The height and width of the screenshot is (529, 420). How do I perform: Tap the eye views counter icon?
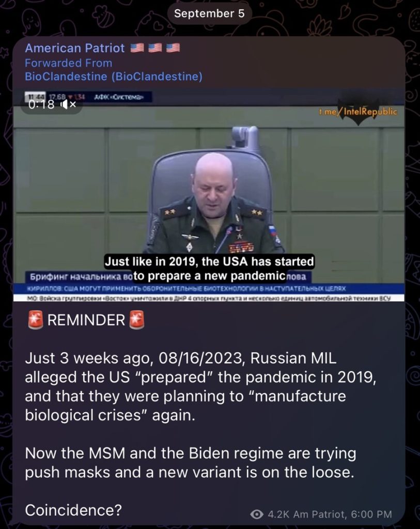point(257,514)
